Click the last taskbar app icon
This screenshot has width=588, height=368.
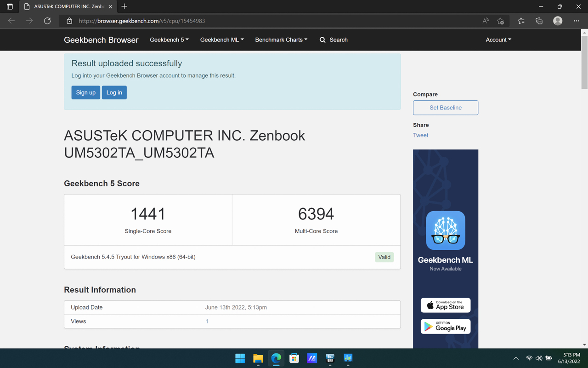point(348,358)
